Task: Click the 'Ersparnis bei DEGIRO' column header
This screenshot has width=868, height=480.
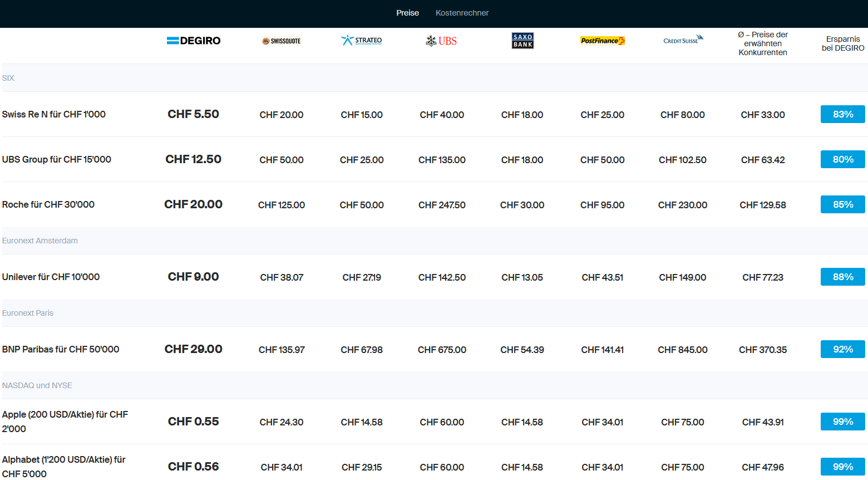Action: (x=843, y=43)
